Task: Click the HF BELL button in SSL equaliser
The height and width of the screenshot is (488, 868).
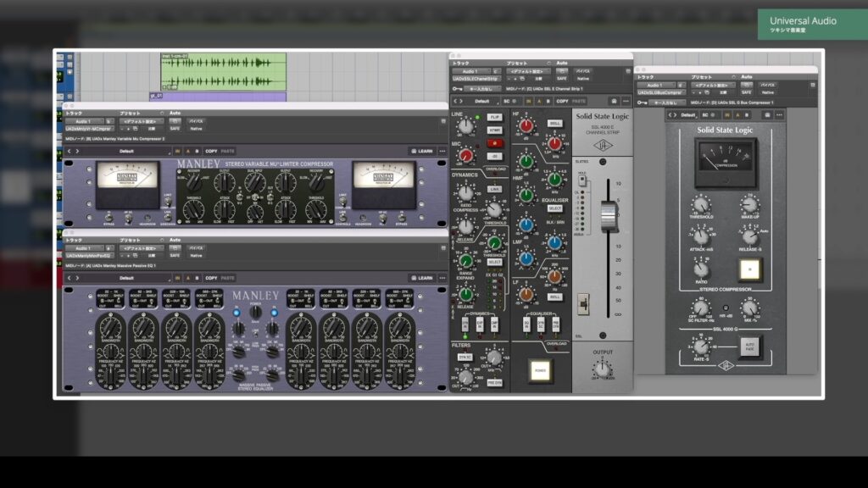Action: click(x=554, y=123)
